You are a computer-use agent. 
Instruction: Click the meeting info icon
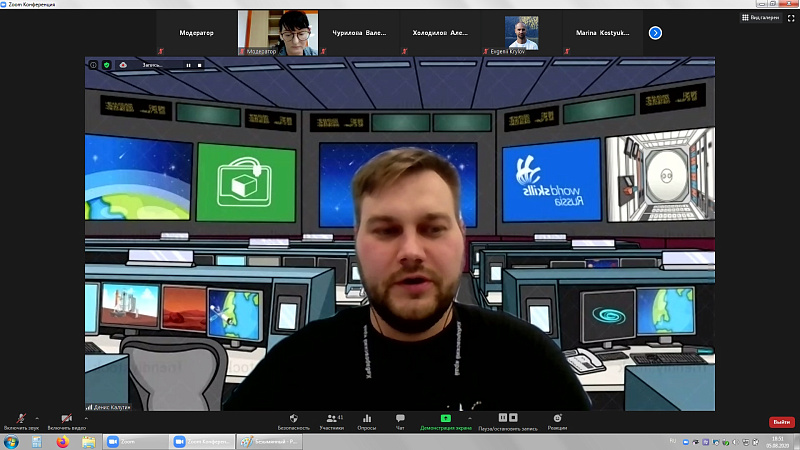[x=93, y=65]
